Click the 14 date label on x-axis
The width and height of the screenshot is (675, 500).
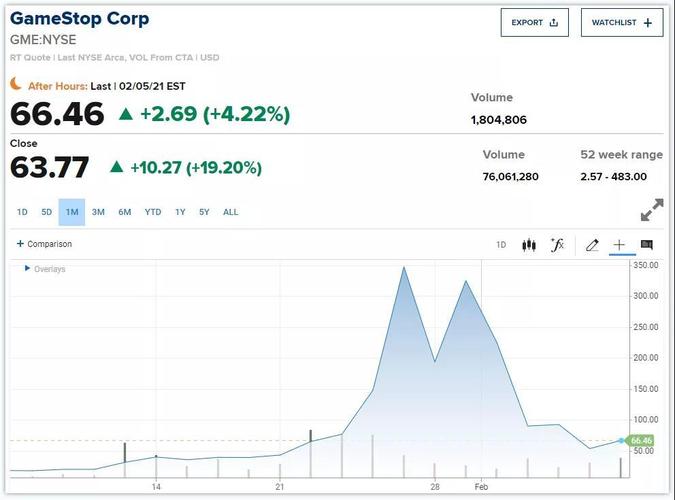[156, 487]
